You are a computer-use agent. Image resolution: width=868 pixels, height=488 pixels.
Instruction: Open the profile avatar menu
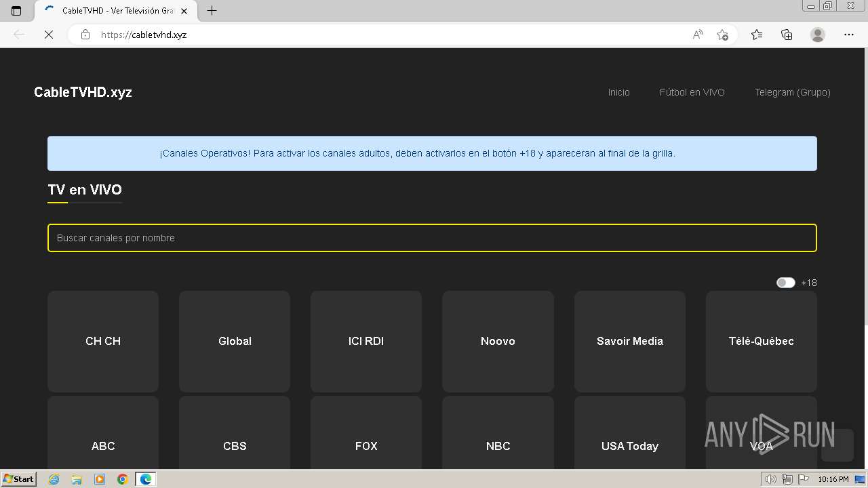818,35
